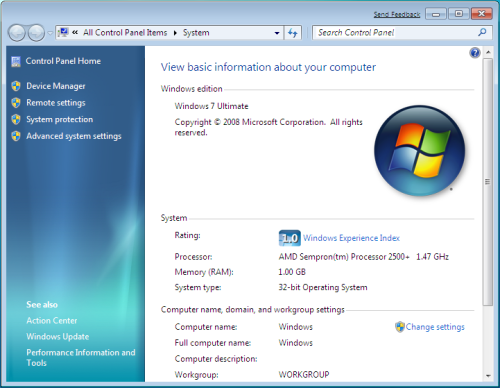The width and height of the screenshot is (500, 388).
Task: Click the scroll down arrow
Action: click(x=488, y=376)
